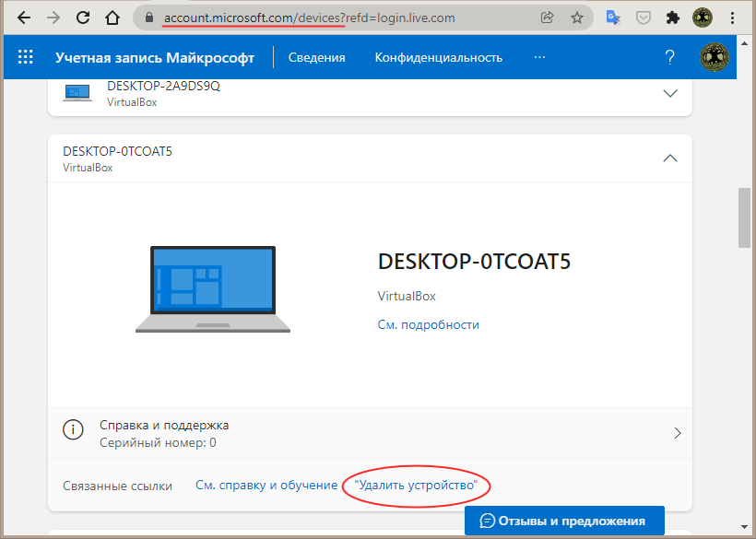756x539 pixels.
Task: Collapse the DESKTOP-0TCOAT5 device card
Action: (670, 158)
